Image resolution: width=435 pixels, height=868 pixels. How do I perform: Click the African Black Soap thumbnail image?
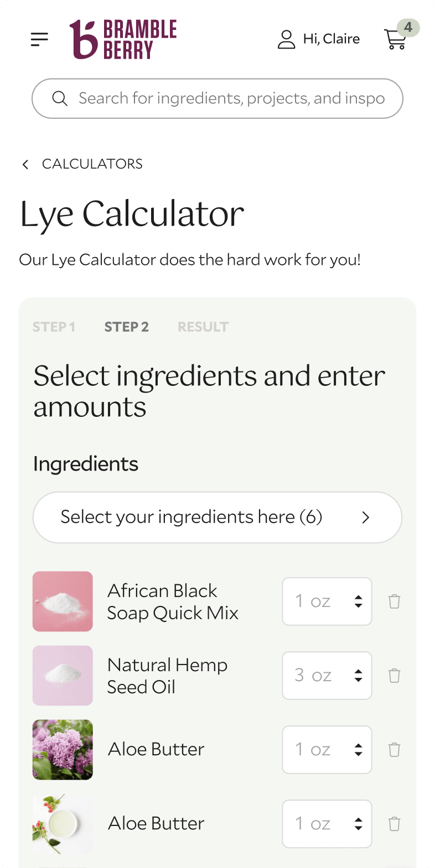click(x=63, y=601)
